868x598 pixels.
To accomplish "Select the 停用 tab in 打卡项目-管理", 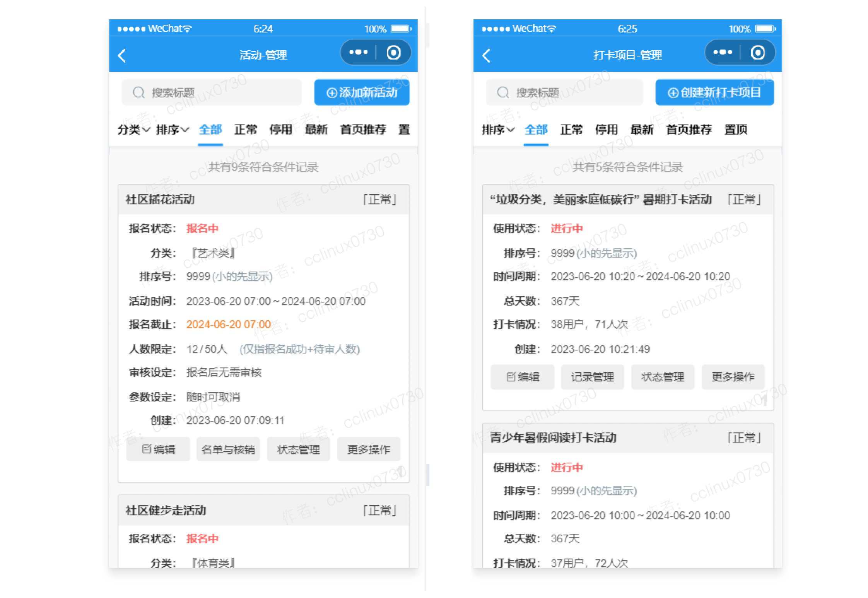I will pos(607,129).
